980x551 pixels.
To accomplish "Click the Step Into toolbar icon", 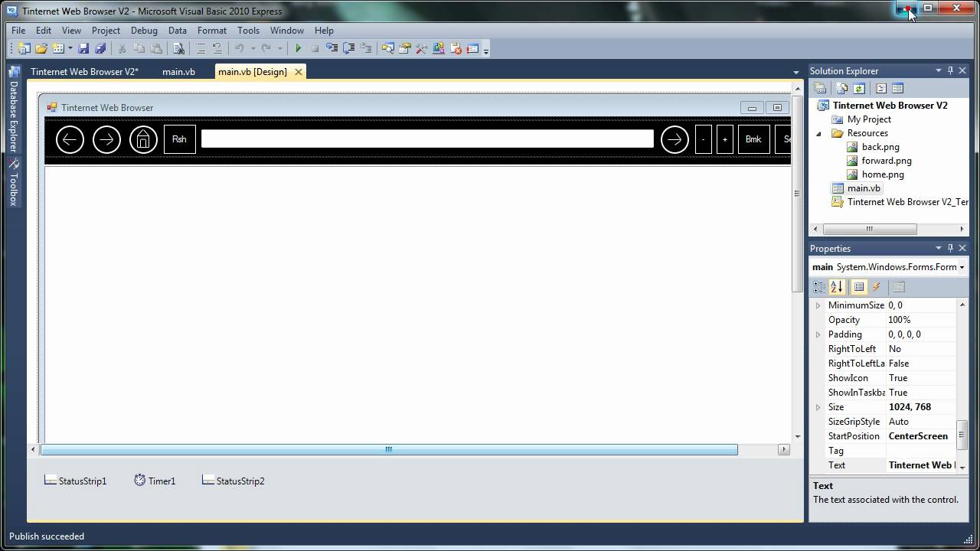I will tap(332, 48).
